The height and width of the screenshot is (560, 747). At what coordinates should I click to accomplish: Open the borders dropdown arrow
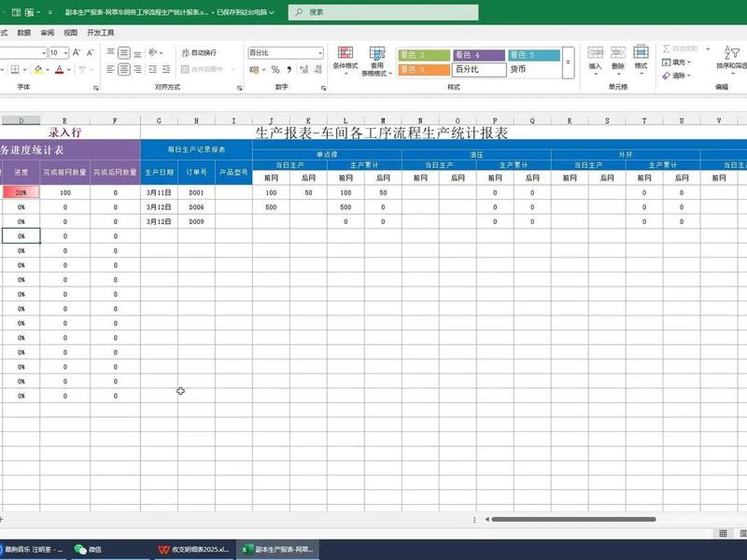coord(24,70)
